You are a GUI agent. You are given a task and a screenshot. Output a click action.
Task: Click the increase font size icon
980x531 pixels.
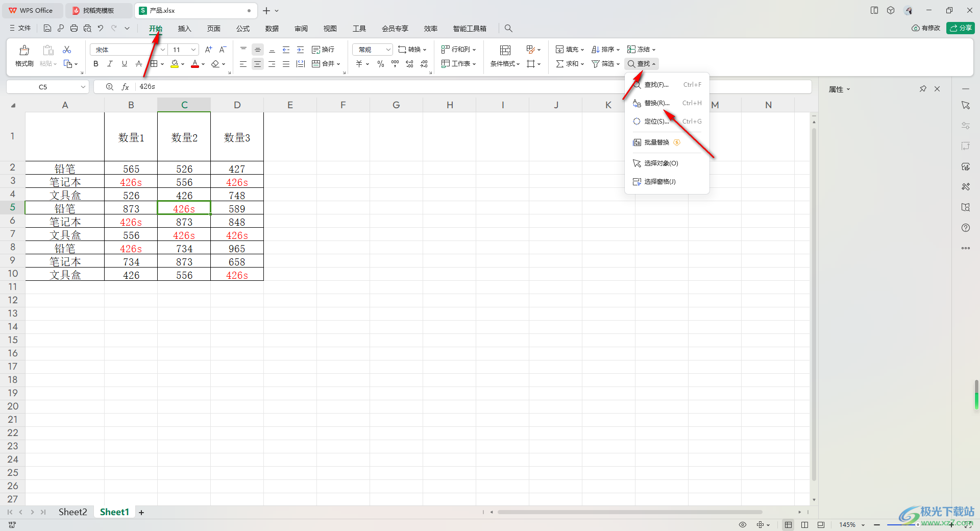click(x=208, y=50)
